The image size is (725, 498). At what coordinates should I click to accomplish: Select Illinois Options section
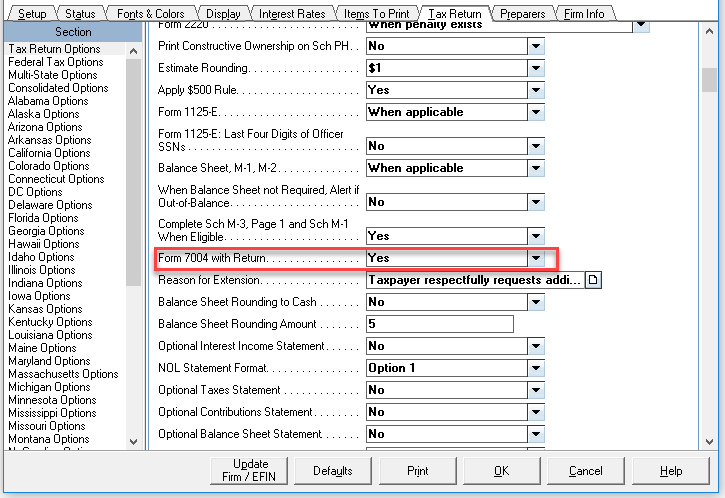click(42, 270)
